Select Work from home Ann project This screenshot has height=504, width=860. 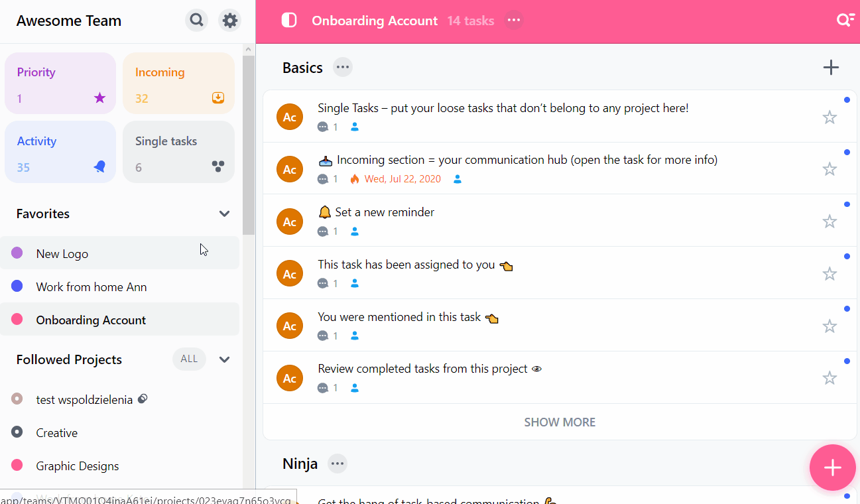coord(119,286)
